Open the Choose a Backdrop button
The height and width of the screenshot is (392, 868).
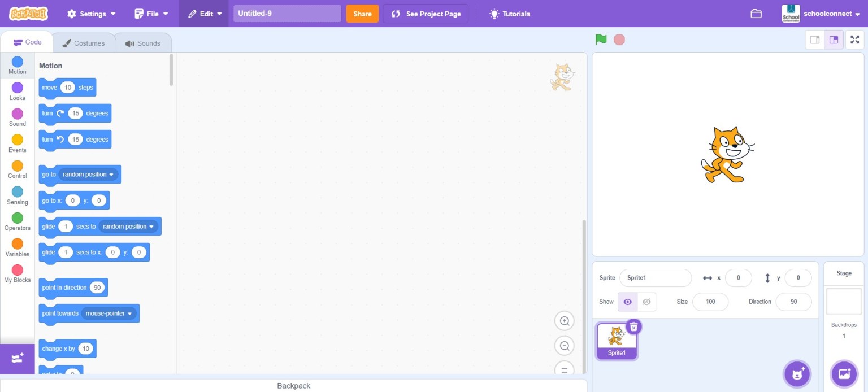point(844,374)
